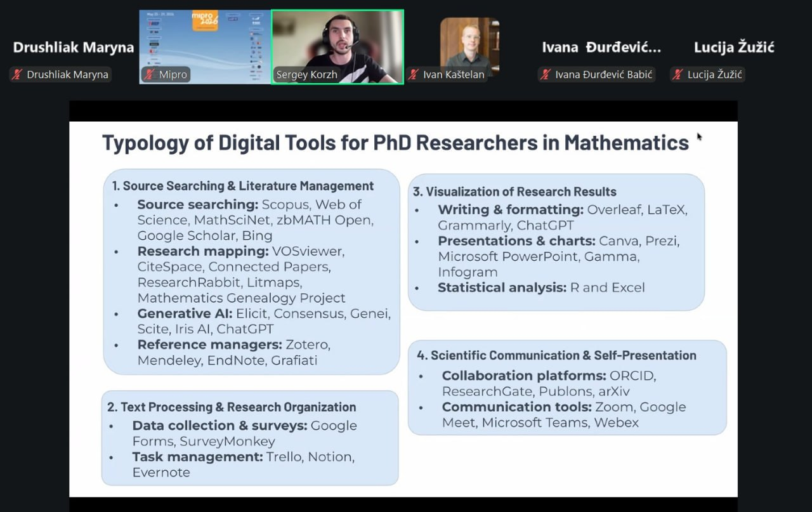Click 'Microsoft Teams' on the slide
This screenshot has width=812, height=512.
click(x=535, y=423)
